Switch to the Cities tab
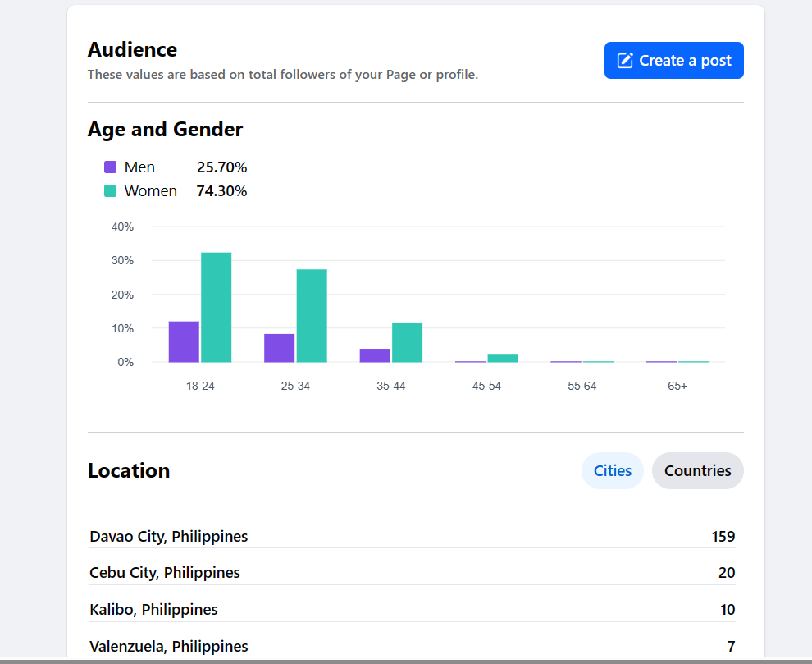Image resolution: width=812 pixels, height=664 pixels. tap(613, 470)
